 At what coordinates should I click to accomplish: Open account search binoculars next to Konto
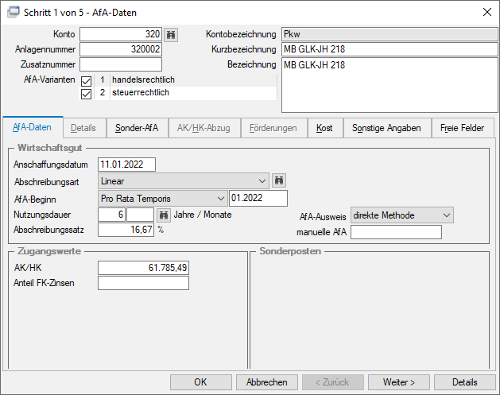click(171, 34)
